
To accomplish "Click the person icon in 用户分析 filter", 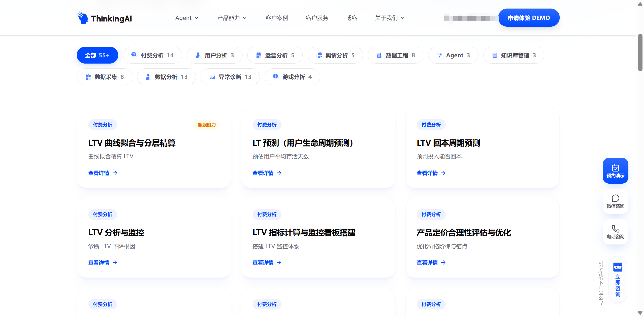I will pyautogui.click(x=198, y=55).
